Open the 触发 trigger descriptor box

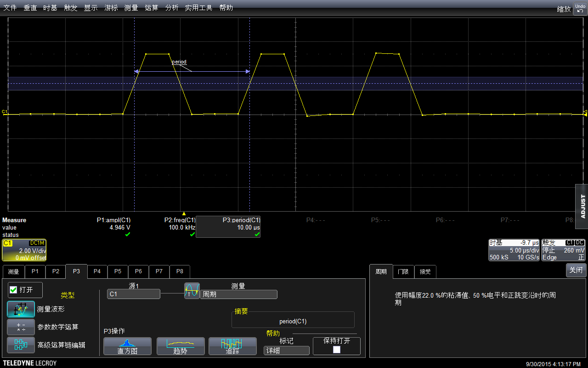pyautogui.click(x=564, y=250)
